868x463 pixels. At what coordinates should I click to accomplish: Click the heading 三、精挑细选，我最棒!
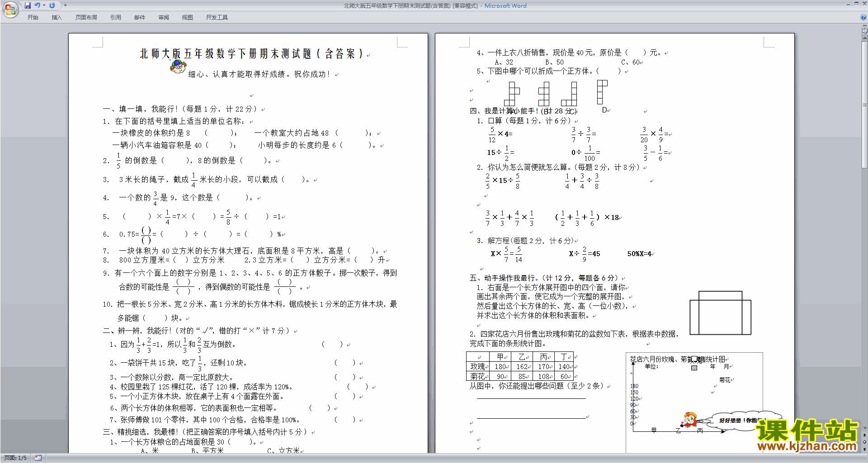pyautogui.click(x=206, y=432)
